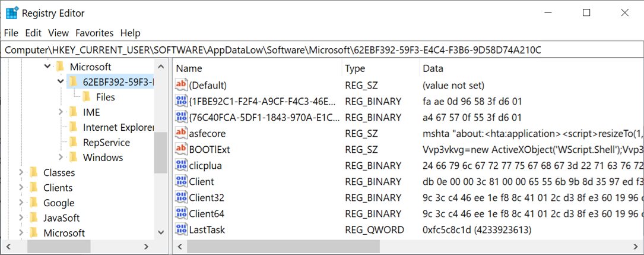
Task: Click tree pane horizontal scroll left arrow
Action: tap(9, 246)
